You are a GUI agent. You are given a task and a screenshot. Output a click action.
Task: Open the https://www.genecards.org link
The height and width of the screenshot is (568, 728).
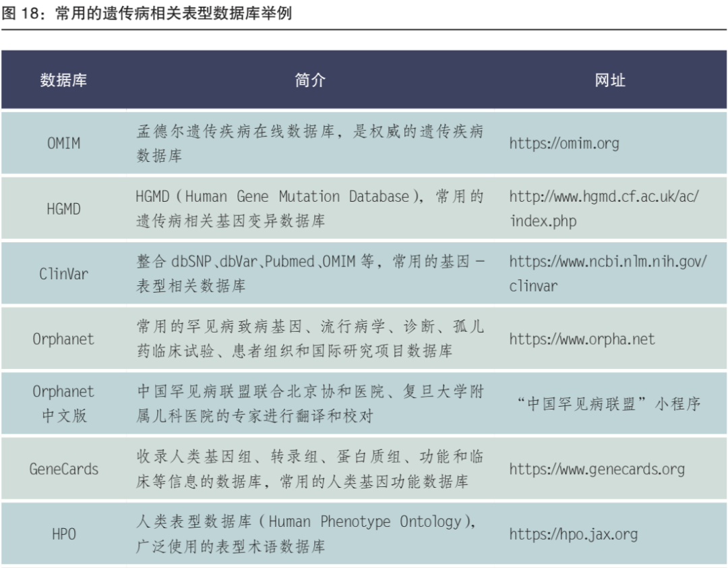click(597, 470)
